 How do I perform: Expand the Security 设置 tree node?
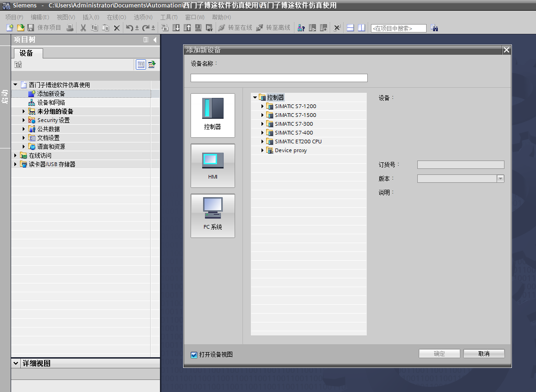(x=24, y=120)
